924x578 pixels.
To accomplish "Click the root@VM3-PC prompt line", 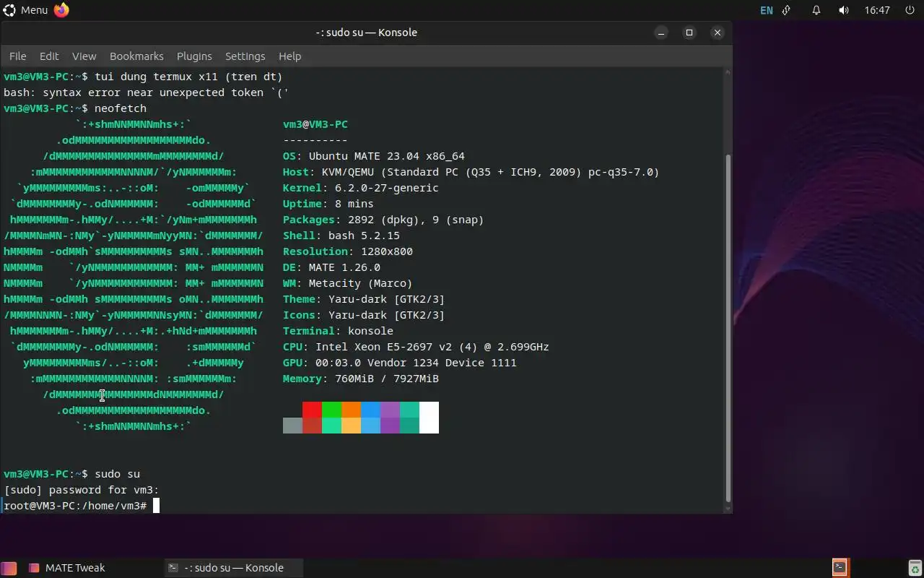I will pyautogui.click(x=81, y=506).
